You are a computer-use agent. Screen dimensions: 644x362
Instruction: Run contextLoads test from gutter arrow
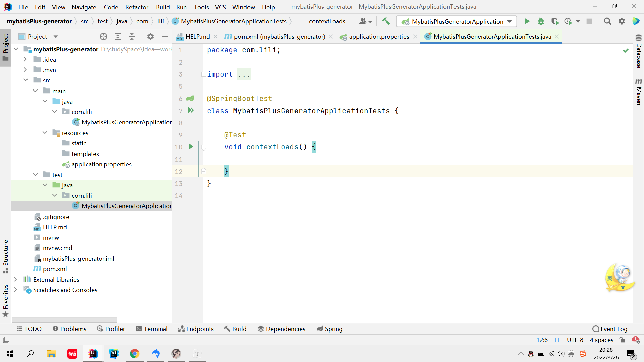(191, 147)
